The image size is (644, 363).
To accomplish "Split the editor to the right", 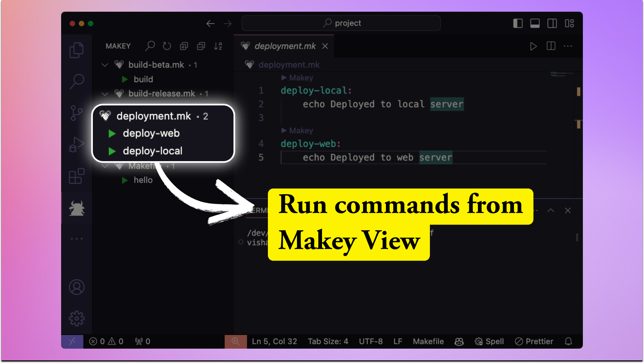I will pos(551,46).
